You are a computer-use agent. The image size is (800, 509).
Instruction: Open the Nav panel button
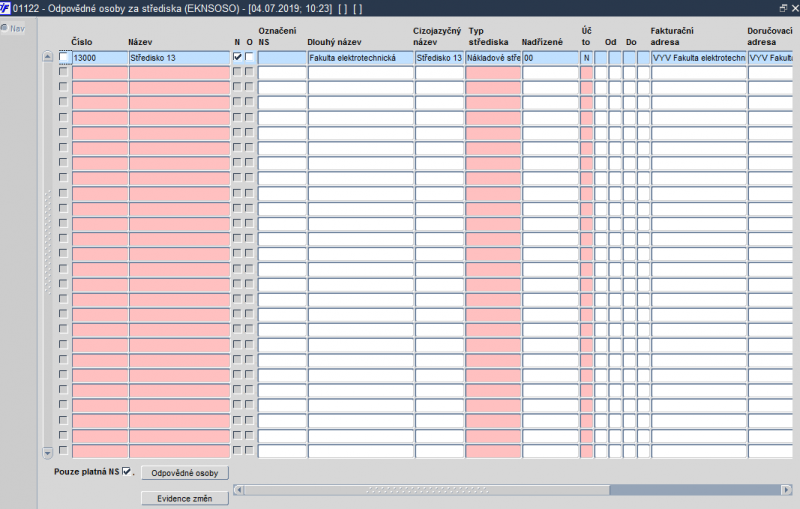[x=13, y=29]
